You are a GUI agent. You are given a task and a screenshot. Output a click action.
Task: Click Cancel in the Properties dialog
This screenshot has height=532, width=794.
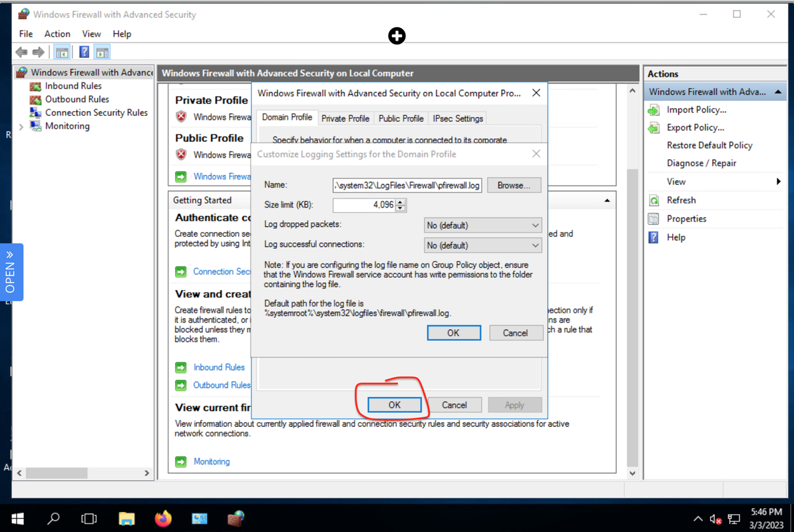tap(454, 405)
